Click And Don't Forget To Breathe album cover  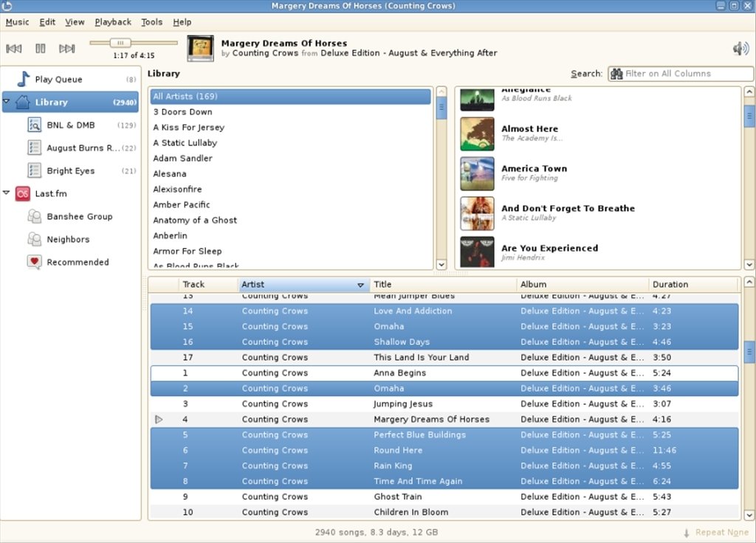[x=478, y=213]
